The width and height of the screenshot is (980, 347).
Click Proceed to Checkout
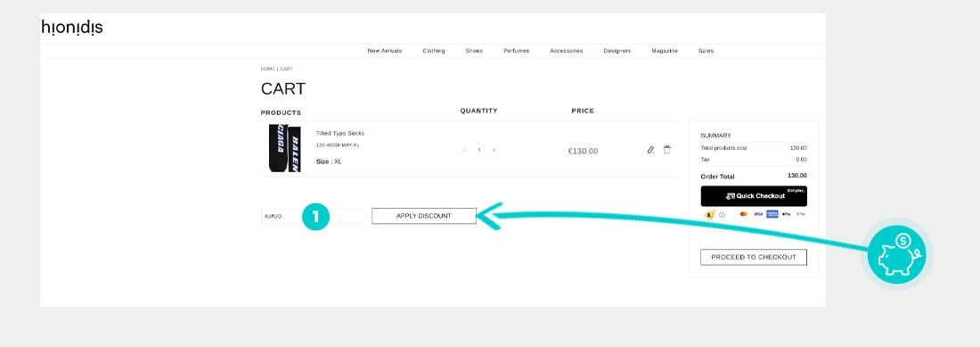tap(754, 257)
